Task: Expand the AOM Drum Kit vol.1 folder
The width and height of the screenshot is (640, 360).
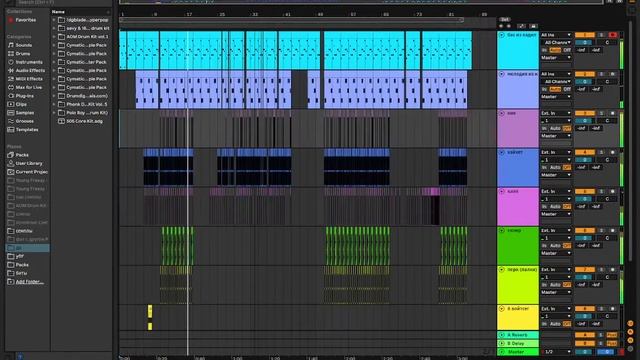Action: (53, 37)
